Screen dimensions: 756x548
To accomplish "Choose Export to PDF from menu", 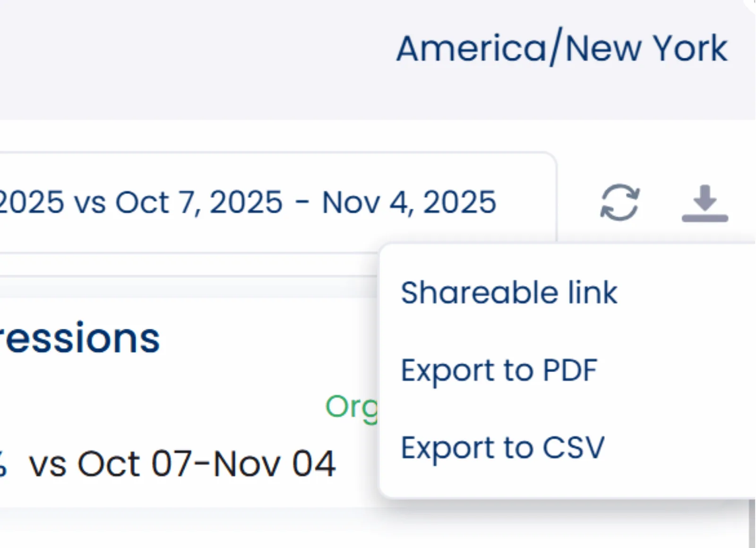I will point(499,370).
